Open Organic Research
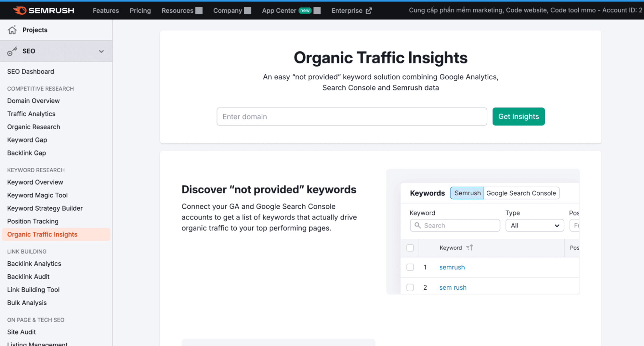The width and height of the screenshot is (644, 346). pyautogui.click(x=34, y=127)
